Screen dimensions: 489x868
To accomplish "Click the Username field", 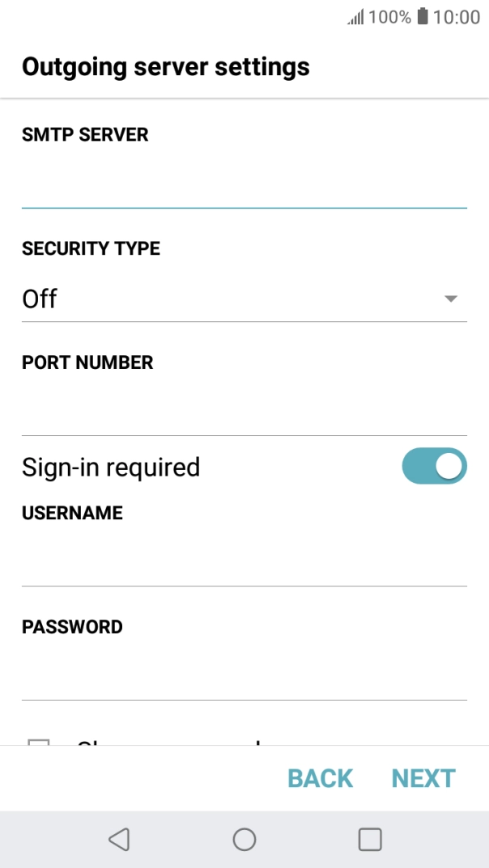I will pyautogui.click(x=244, y=562).
